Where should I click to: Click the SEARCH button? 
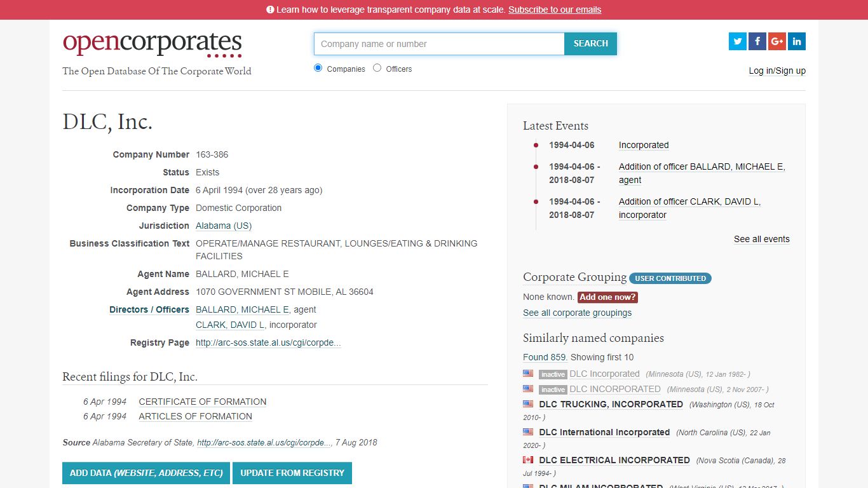pyautogui.click(x=591, y=44)
